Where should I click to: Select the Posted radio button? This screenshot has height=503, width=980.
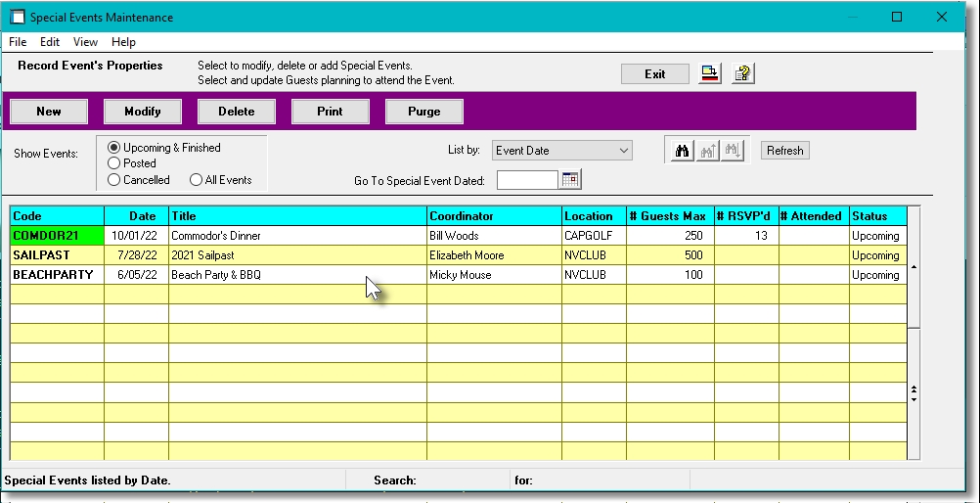[114, 163]
